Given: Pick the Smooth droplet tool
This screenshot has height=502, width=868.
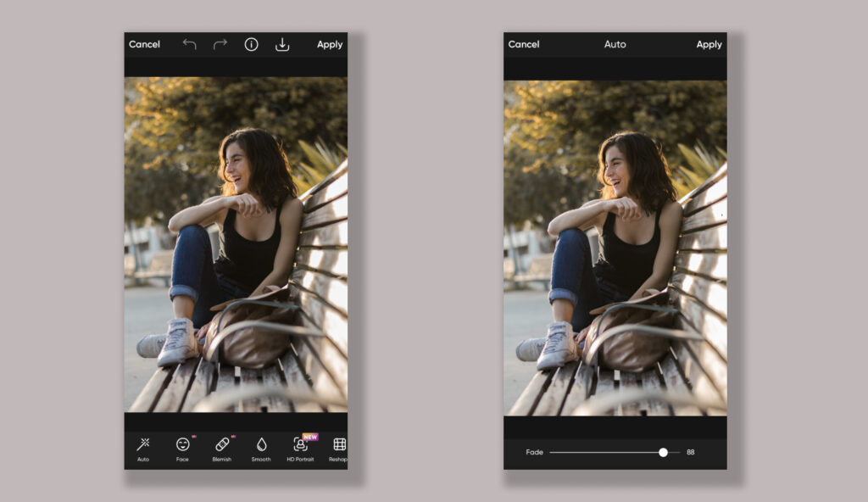Looking at the screenshot, I should coord(261,448).
